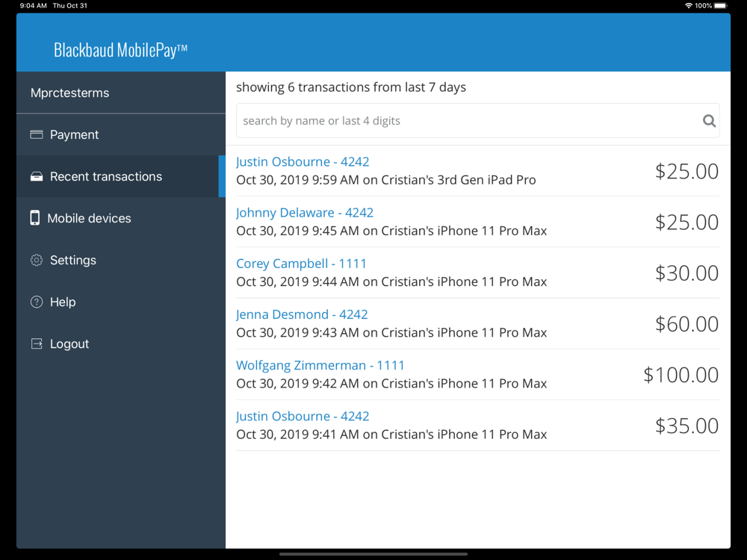The height and width of the screenshot is (560, 747).
Task: Open the Jenna Desmond - 4242 transaction
Action: tap(302, 315)
